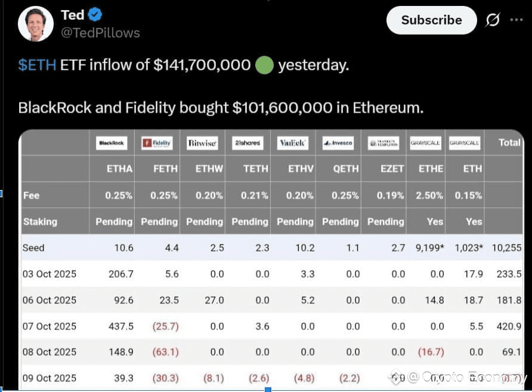The image size is (532, 392).
Task: Click the display name Ted
Action: 73,15
